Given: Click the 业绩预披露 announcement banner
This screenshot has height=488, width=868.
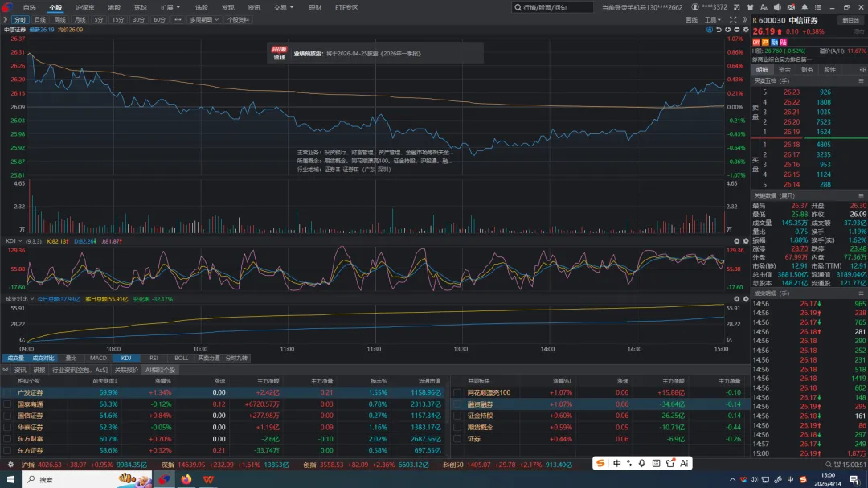Looking at the screenshot, I should point(375,53).
